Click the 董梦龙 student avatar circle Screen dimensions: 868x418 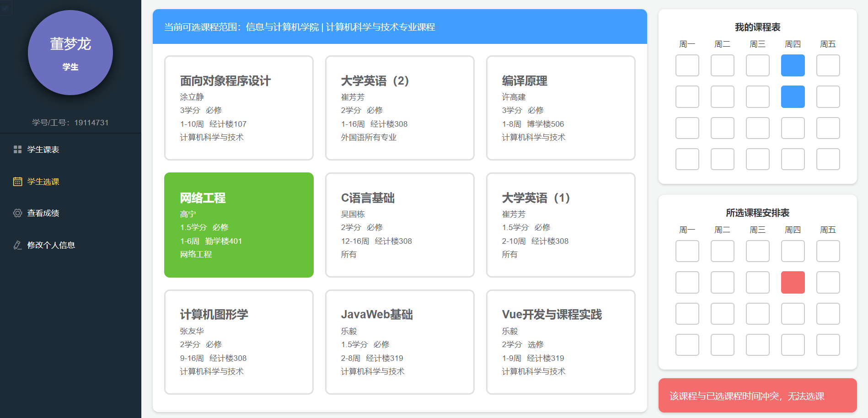pyautogui.click(x=70, y=53)
